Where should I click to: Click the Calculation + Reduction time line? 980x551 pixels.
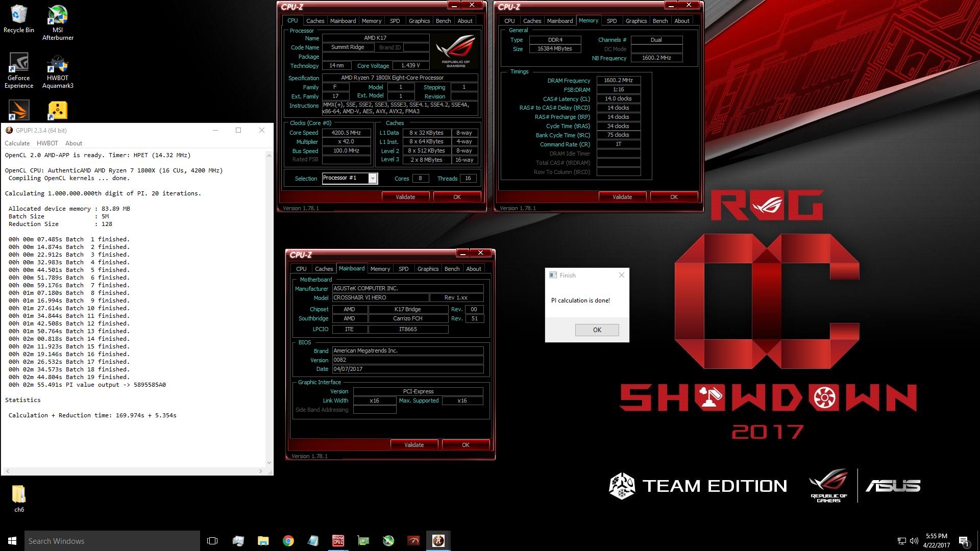(92, 415)
